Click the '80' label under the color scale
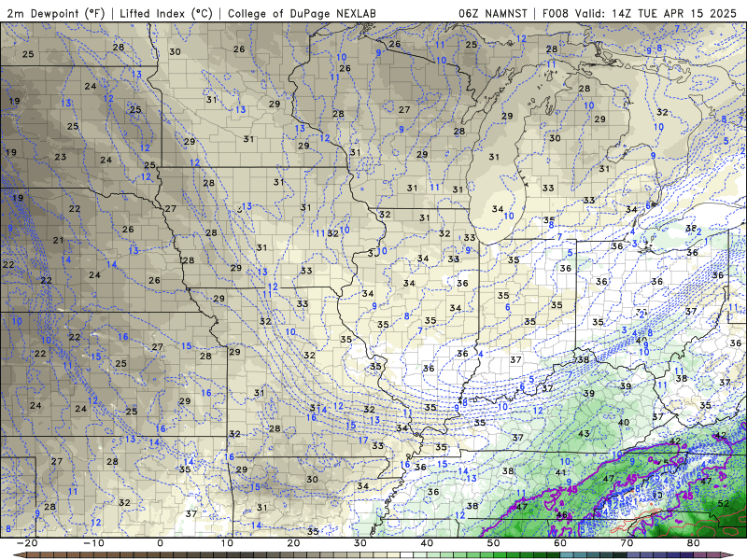This screenshot has height=560, width=747. click(694, 543)
